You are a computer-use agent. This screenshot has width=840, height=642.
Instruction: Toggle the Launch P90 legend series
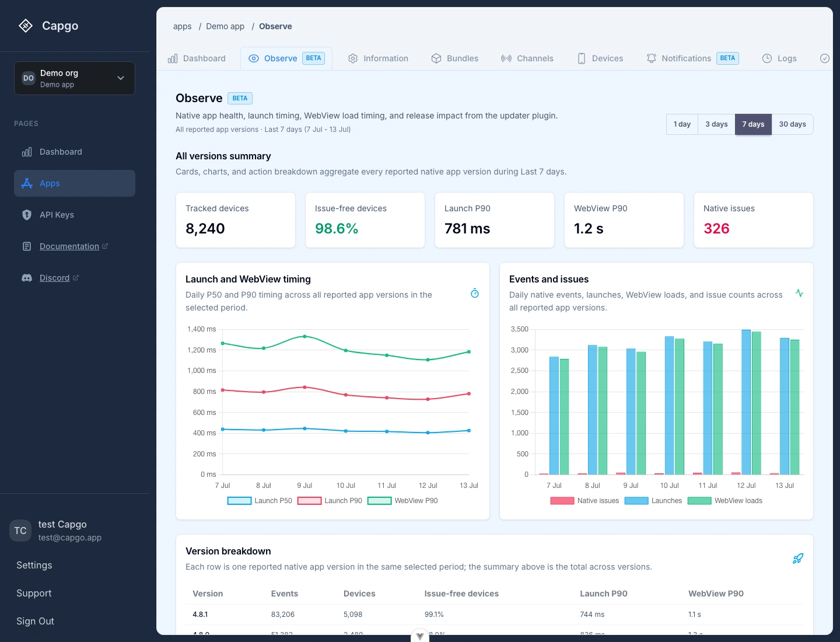[330, 501]
